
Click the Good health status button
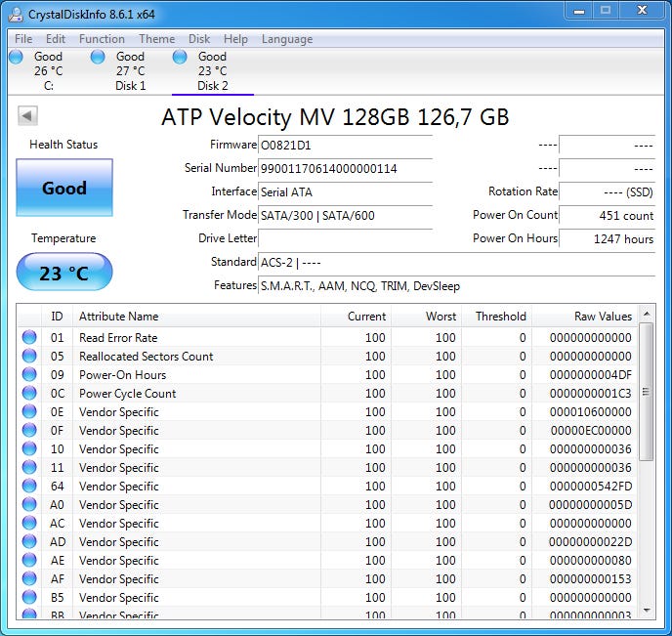click(64, 189)
